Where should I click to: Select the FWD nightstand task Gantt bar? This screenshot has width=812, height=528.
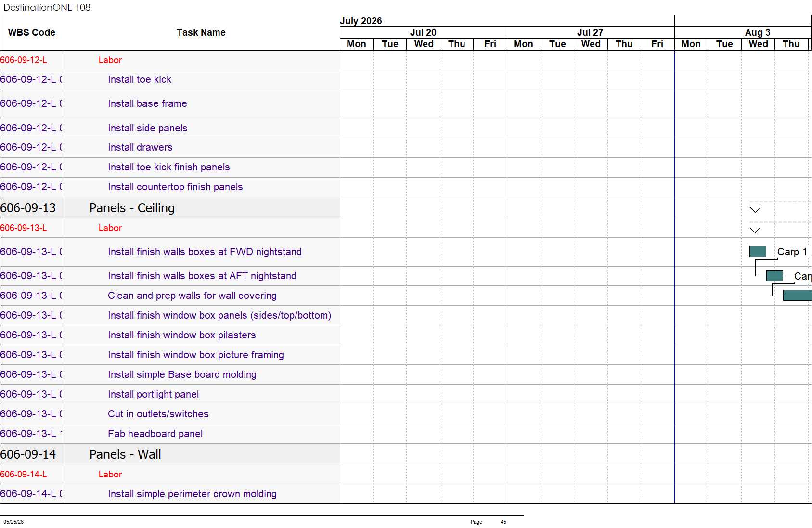[x=758, y=251]
